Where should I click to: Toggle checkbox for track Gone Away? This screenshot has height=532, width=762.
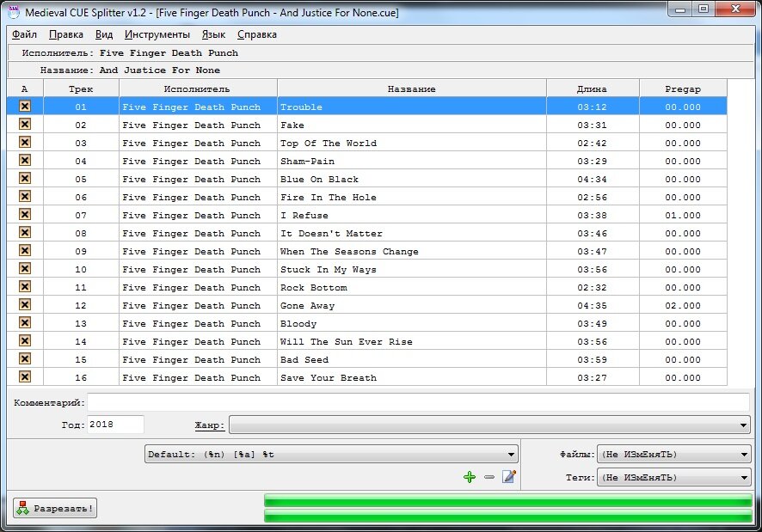point(25,304)
